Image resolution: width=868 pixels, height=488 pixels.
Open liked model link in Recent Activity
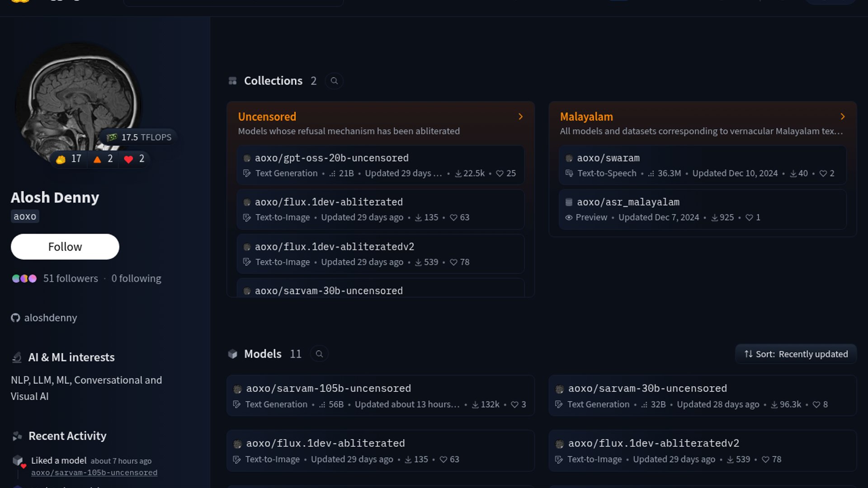(x=94, y=473)
